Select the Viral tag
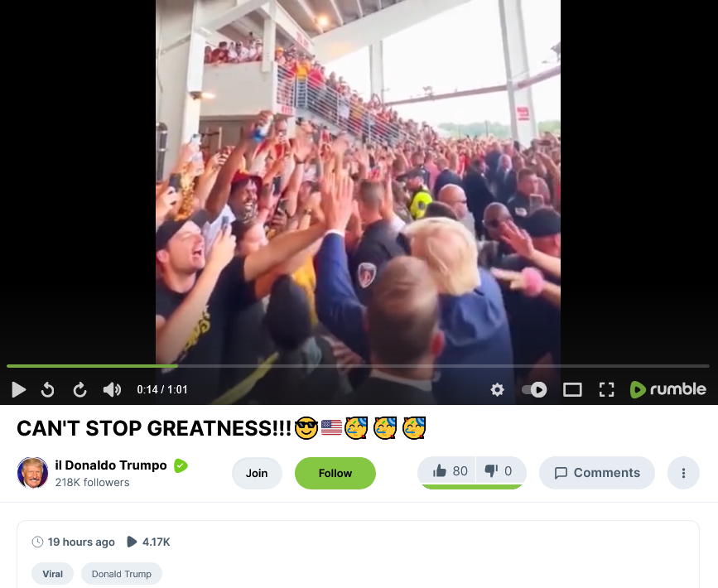 53,574
